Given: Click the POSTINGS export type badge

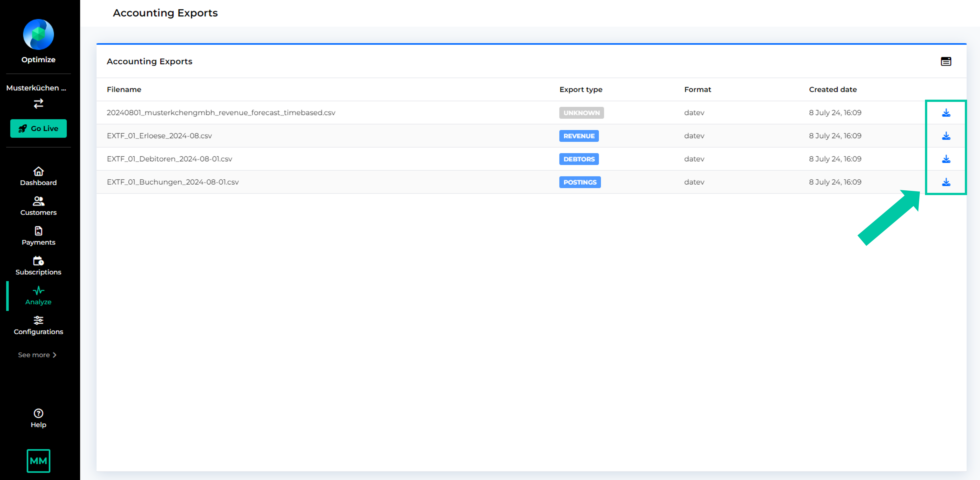Looking at the screenshot, I should coord(580,182).
